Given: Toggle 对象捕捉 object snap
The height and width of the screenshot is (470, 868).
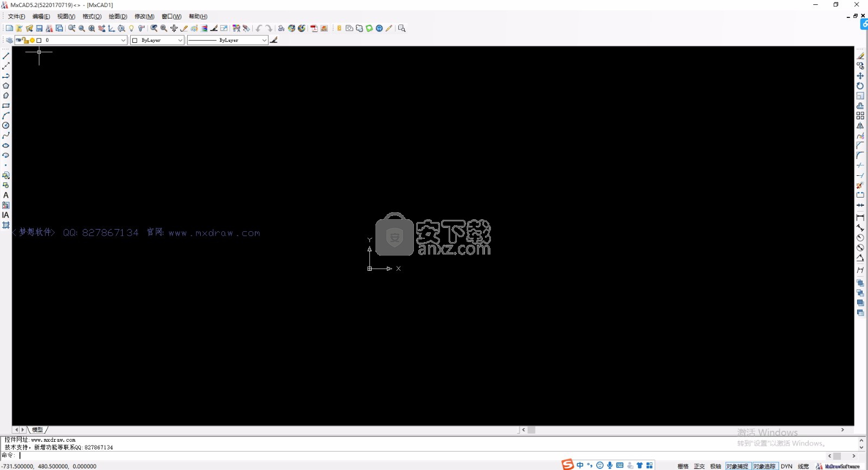Looking at the screenshot, I should [737, 466].
